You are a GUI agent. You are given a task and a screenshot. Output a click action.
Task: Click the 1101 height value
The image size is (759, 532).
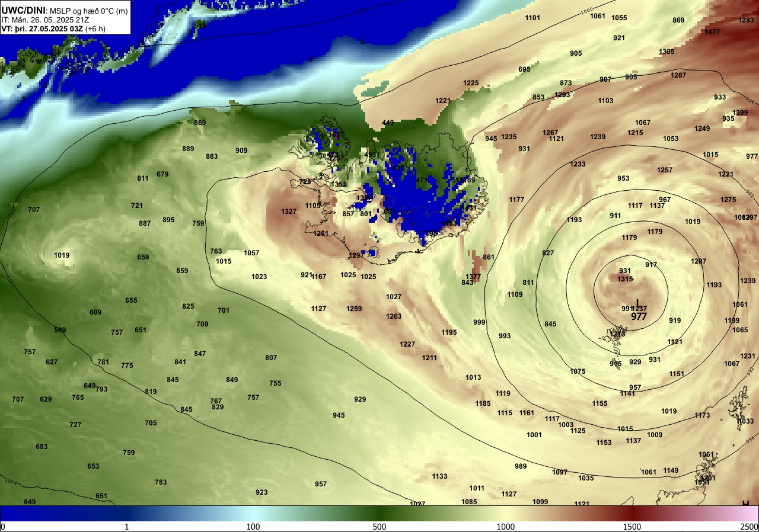[532, 18]
